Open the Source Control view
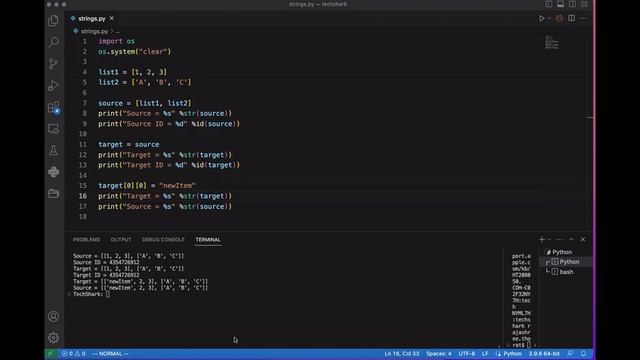The width and height of the screenshot is (640, 360). (53, 64)
